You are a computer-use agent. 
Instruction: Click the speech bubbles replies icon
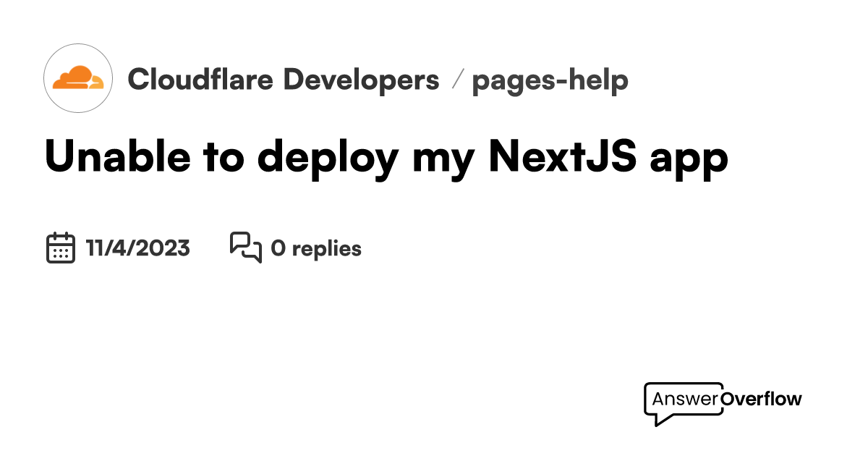(246, 247)
